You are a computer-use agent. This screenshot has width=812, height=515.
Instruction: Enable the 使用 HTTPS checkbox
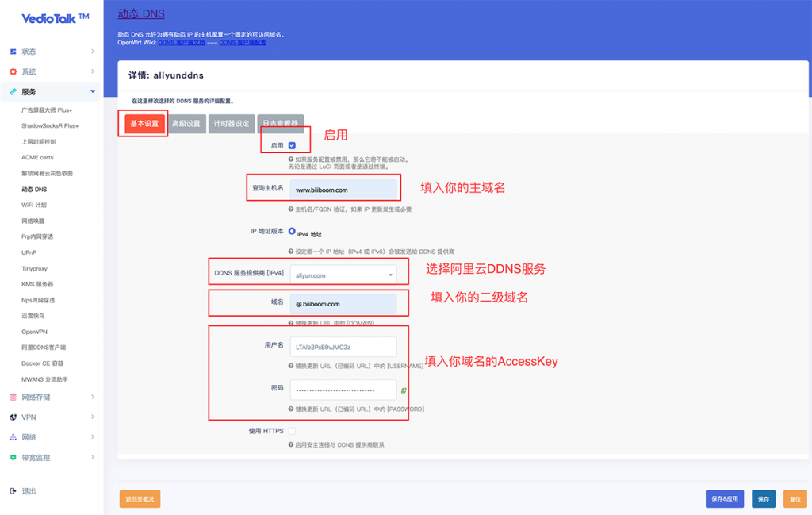click(292, 431)
